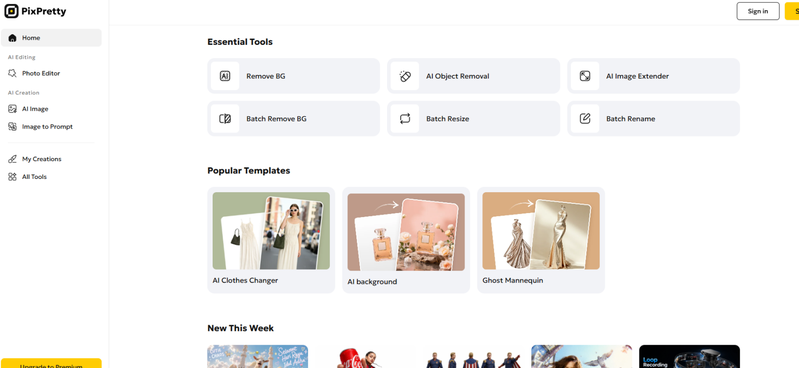Open the woman with bird thumbnail
This screenshot has height=368, width=799.
tap(581, 357)
